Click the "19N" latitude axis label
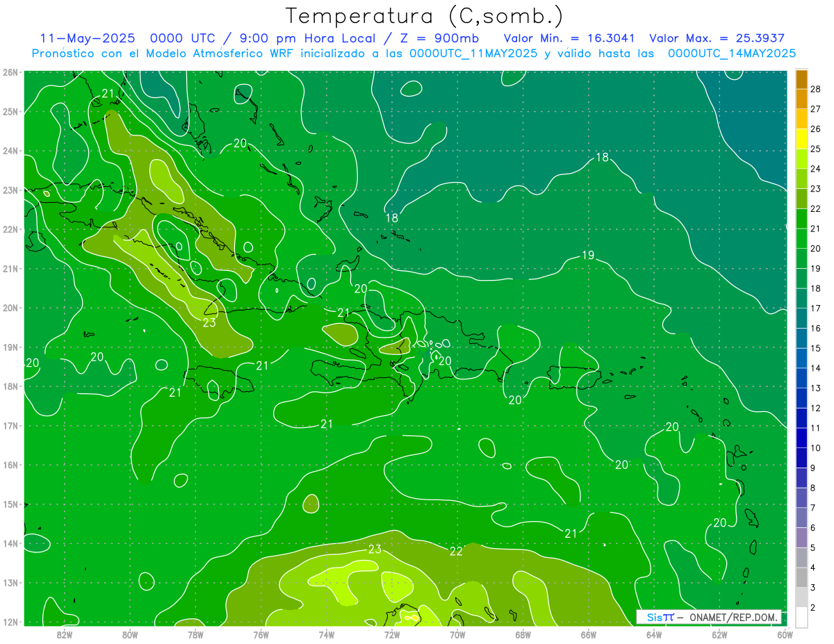 pos(10,347)
